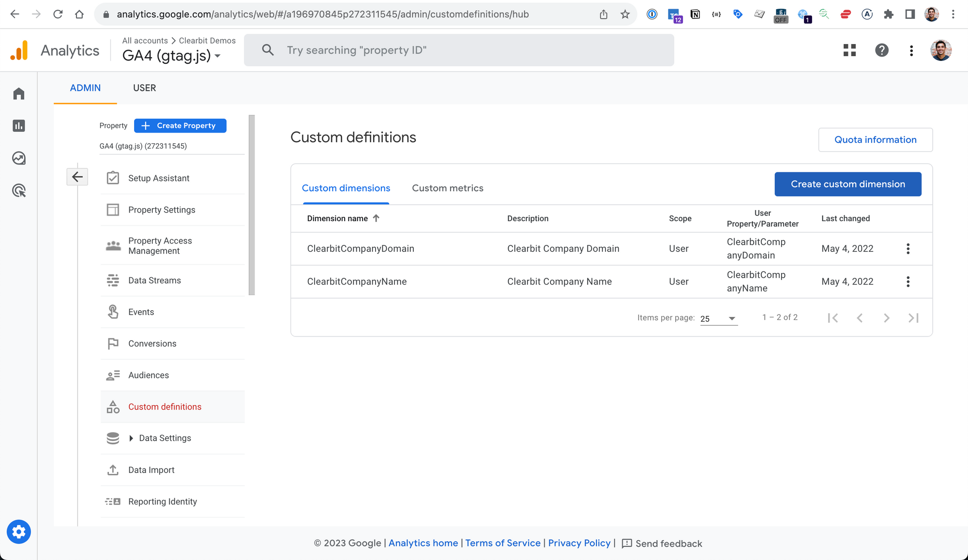
Task: Click the browser home icon
Action: click(79, 14)
